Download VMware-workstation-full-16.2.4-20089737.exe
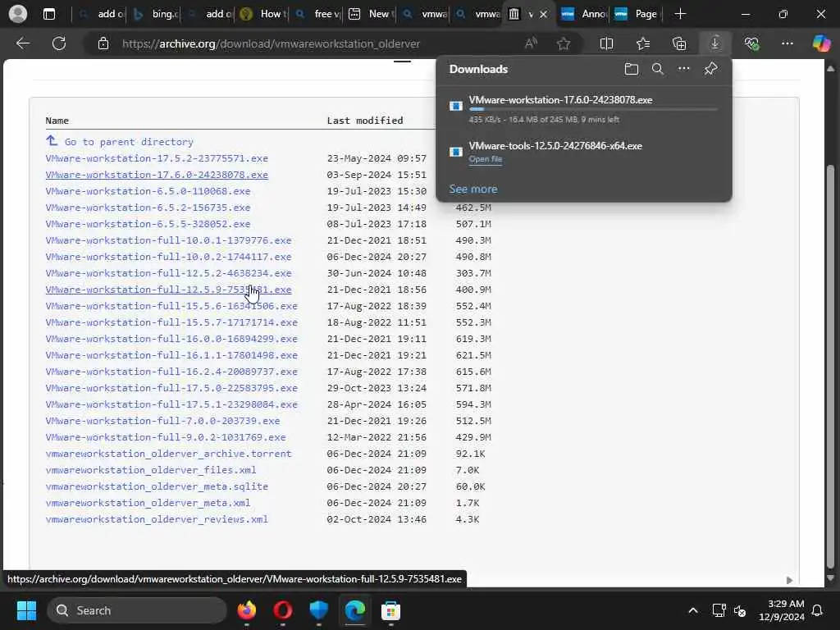This screenshot has height=630, width=840. pos(171,372)
